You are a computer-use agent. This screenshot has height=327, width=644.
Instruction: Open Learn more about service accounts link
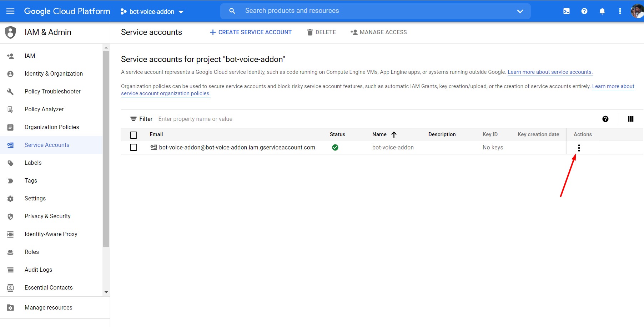550,72
